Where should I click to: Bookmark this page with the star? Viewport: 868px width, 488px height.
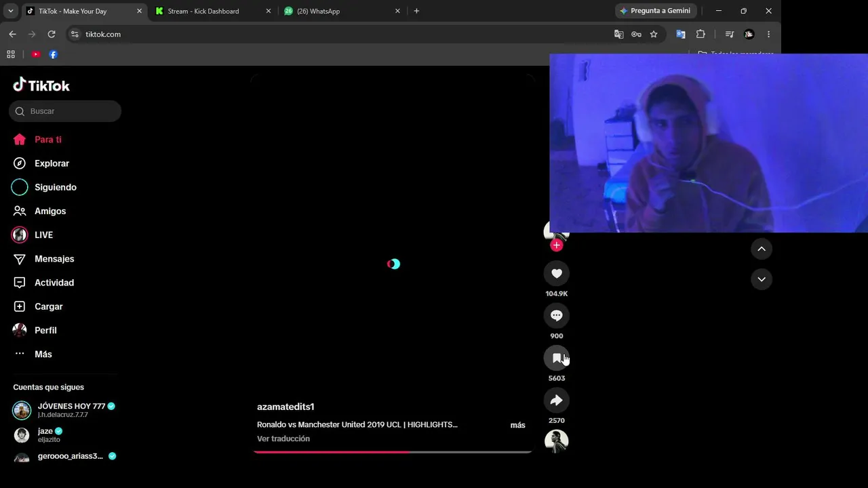click(x=654, y=34)
